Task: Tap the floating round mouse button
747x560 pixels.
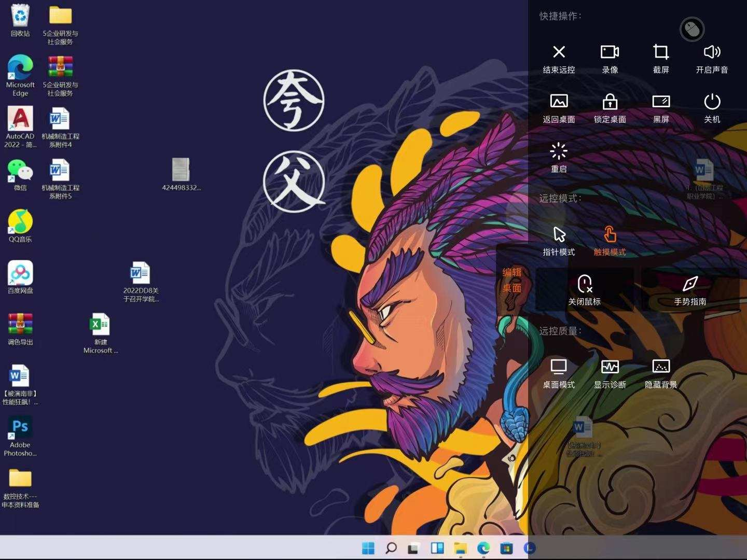Action: (692, 29)
